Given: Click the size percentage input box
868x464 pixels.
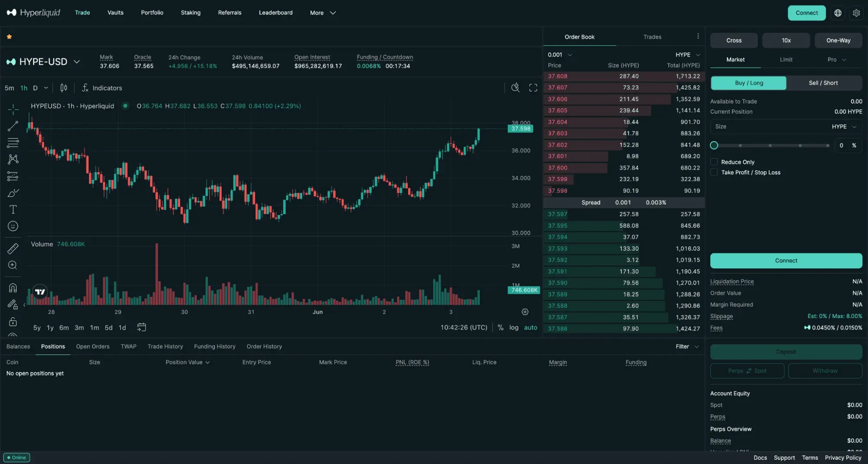Looking at the screenshot, I should click(x=848, y=146).
